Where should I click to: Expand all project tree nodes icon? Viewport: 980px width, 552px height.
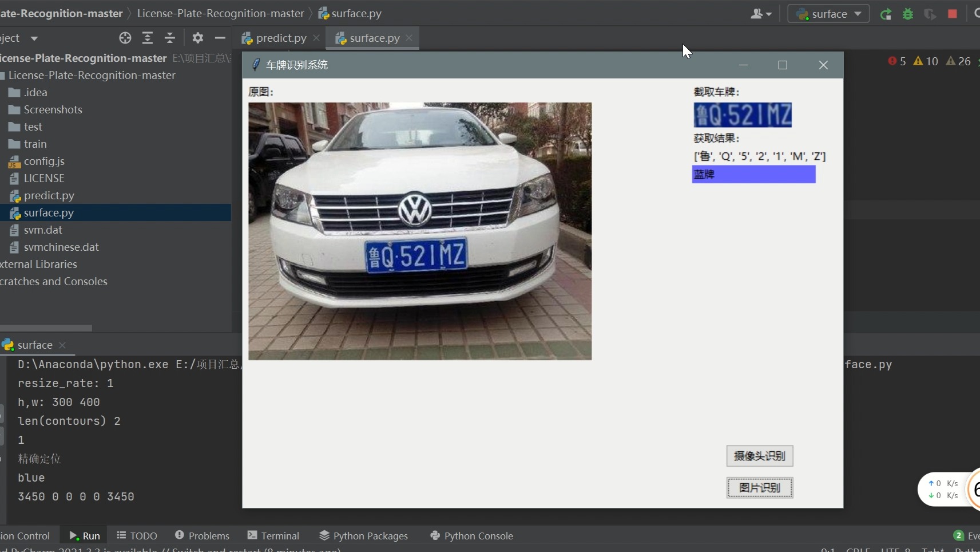(x=148, y=38)
